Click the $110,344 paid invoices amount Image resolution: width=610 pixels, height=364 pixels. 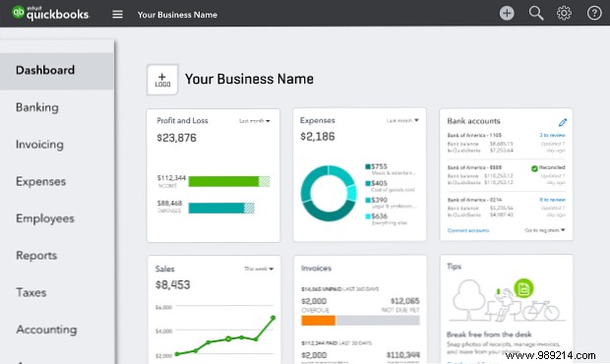point(403,355)
